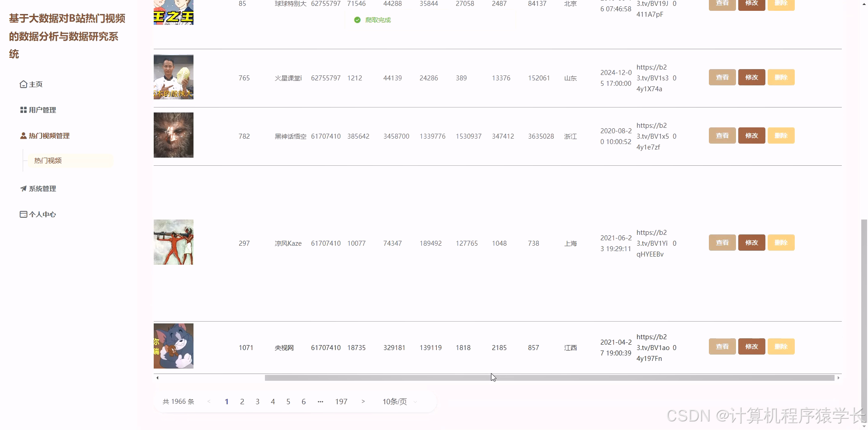Click the page vertical scrollbar thumb

pos(864,321)
